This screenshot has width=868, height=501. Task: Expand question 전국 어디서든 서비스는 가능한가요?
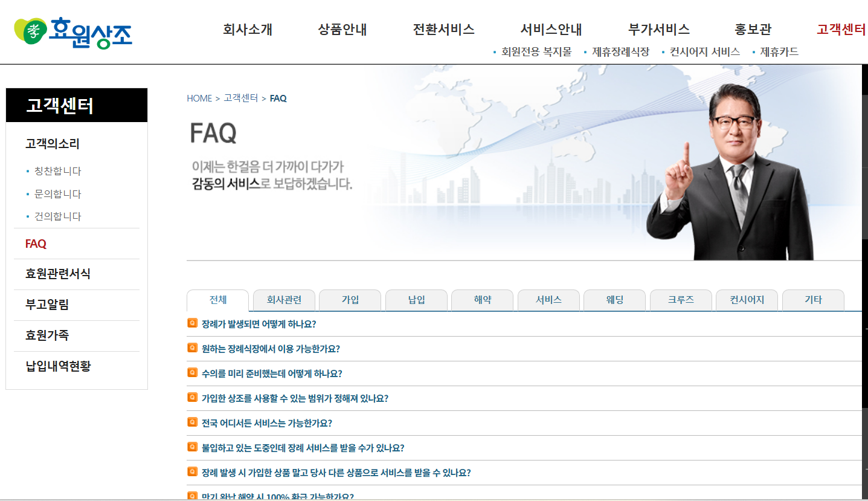(267, 423)
